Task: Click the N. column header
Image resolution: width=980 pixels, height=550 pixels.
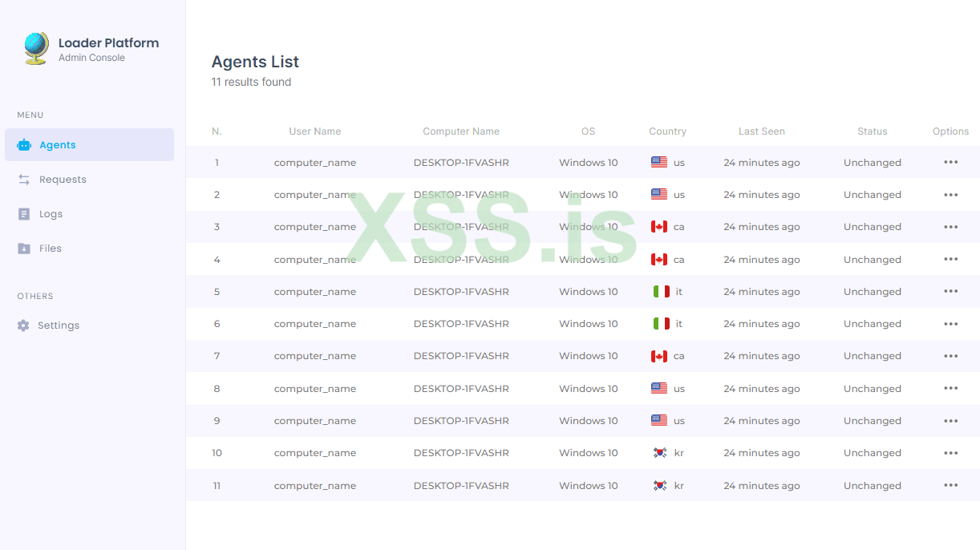Action: click(x=217, y=131)
